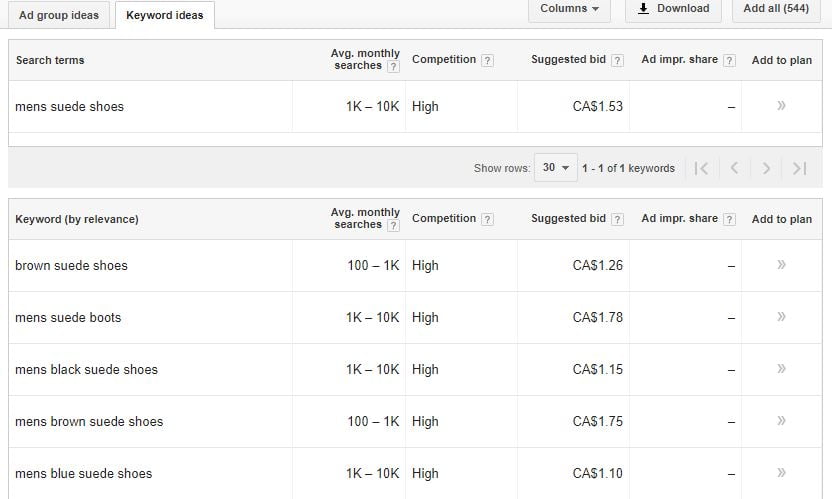Screen dimensions: 832x499
Task: Open Avg. monthly searches help icon in keyword table
Action: point(393,226)
